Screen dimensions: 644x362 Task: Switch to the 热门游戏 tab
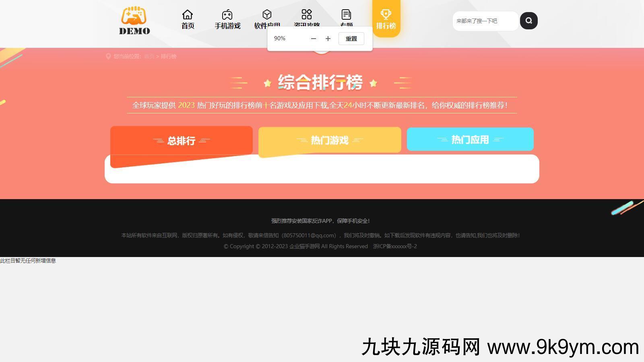click(330, 140)
